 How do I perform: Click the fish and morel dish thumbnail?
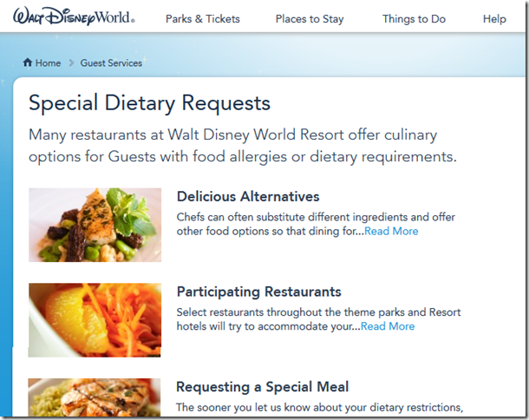click(x=95, y=225)
